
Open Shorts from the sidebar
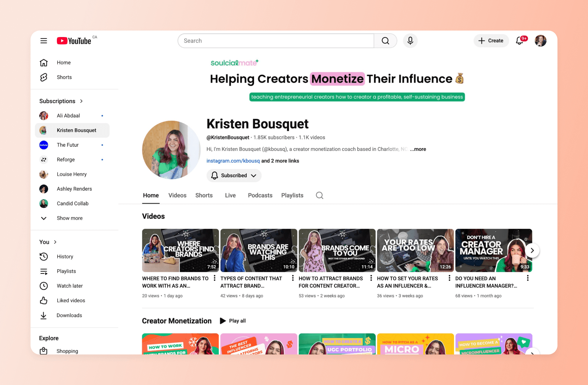pos(64,77)
